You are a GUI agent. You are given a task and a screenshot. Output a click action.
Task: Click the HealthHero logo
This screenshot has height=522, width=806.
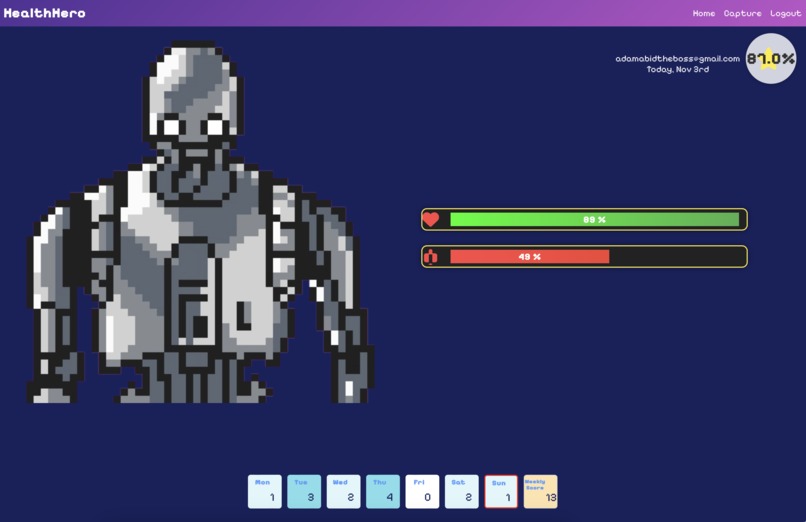[44, 13]
